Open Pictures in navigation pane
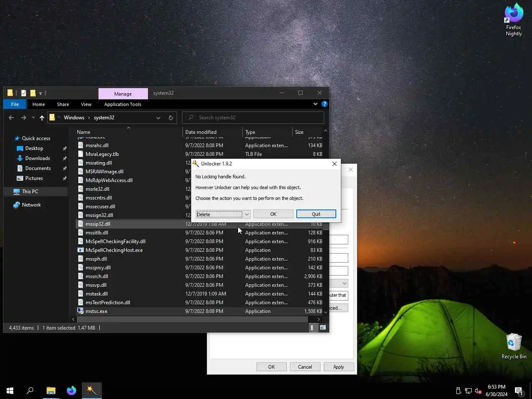532x399 pixels. pos(34,178)
